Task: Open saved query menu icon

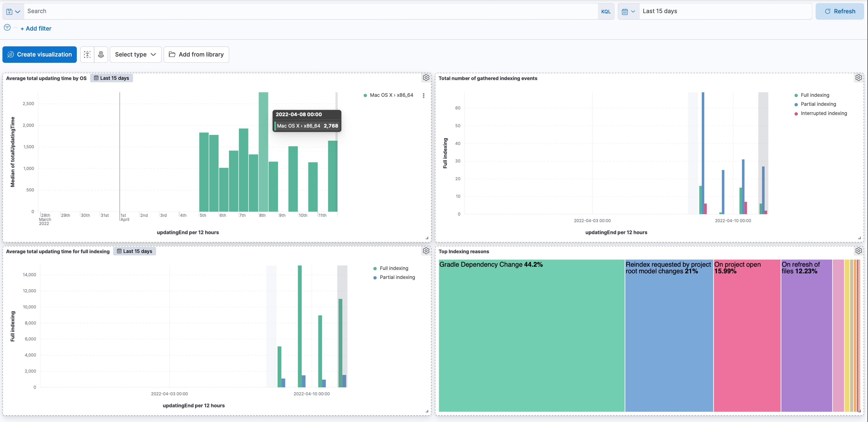Action: tap(13, 11)
